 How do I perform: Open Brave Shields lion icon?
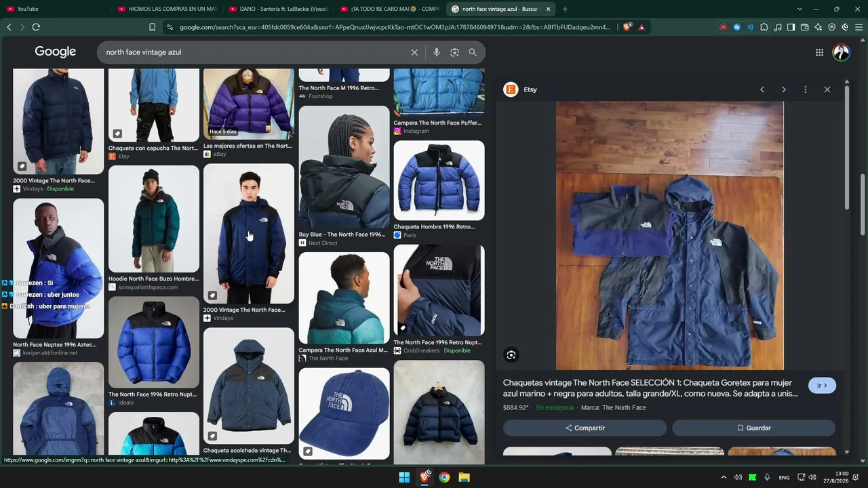click(627, 27)
